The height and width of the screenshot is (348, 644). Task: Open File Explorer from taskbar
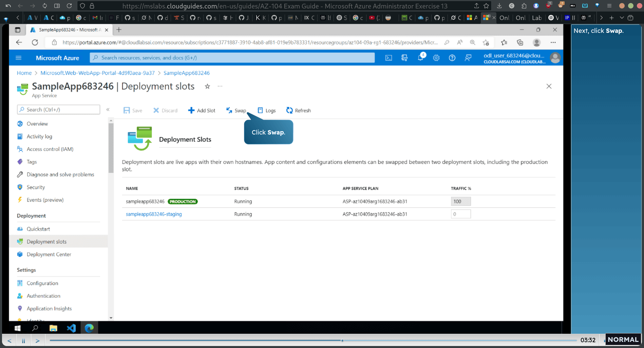(x=53, y=328)
